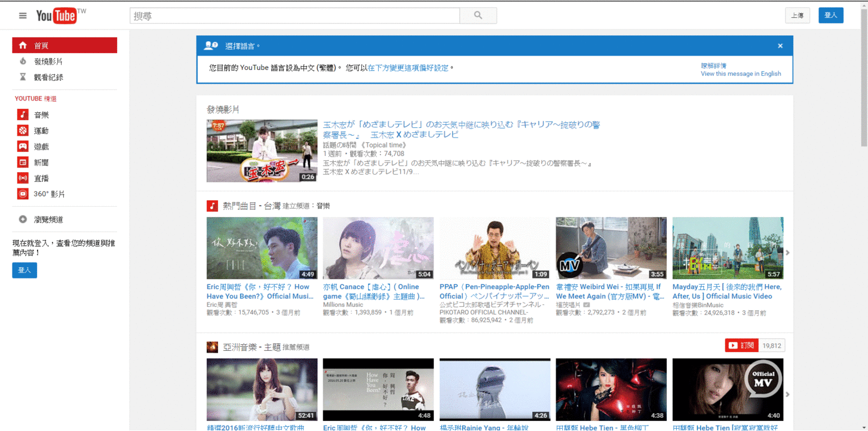This screenshot has width=868, height=431.
Task: Click the 在下方變更這項偏好設定 link
Action: (x=408, y=68)
